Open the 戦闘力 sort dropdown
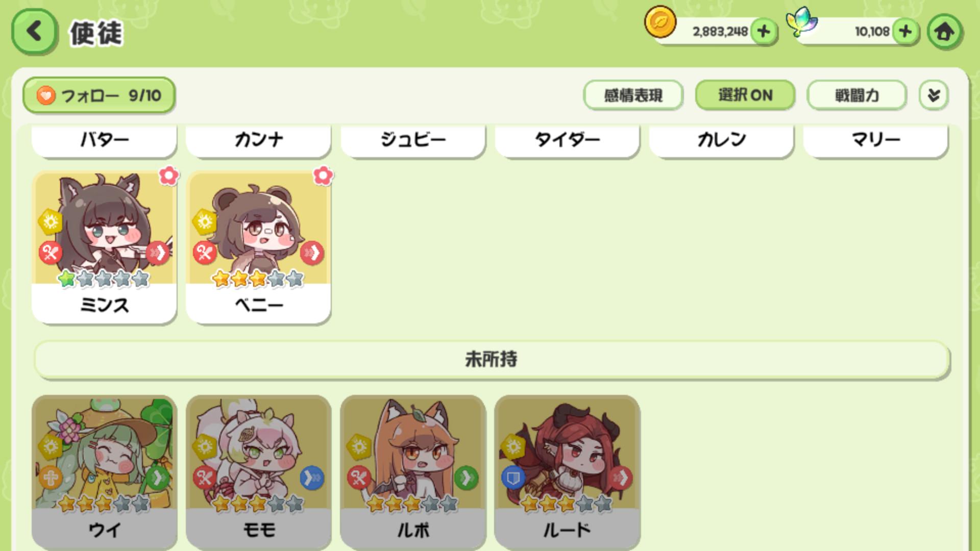The image size is (980, 551). (x=856, y=95)
